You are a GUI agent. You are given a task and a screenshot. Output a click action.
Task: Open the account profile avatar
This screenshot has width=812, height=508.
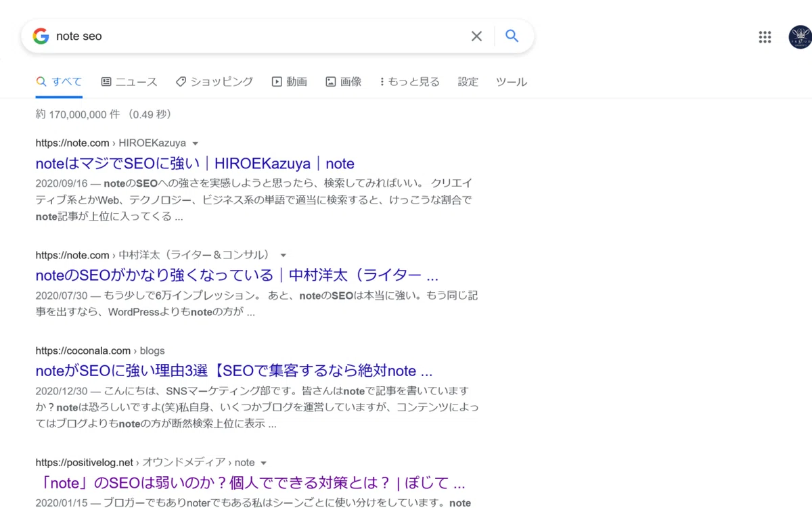click(800, 37)
